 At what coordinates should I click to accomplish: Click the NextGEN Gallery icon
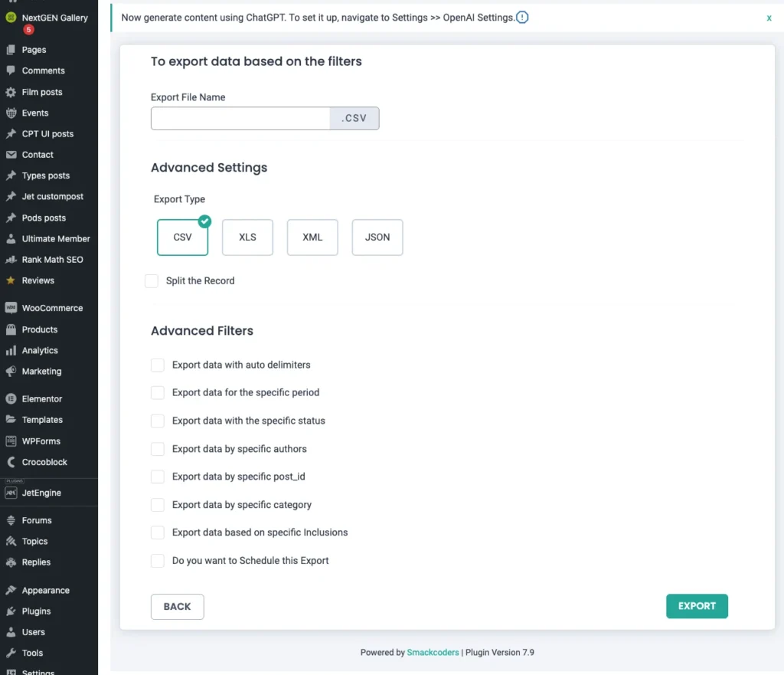point(11,18)
